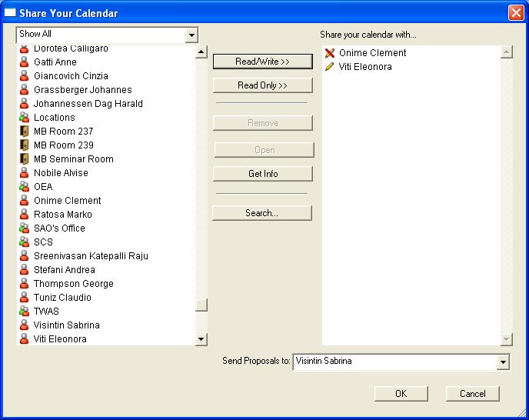
Task: Confirm with the OK button
Action: 401,394
